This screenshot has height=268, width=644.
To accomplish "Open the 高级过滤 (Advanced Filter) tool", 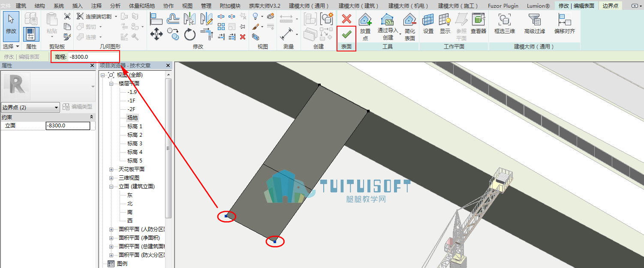I will (535, 24).
